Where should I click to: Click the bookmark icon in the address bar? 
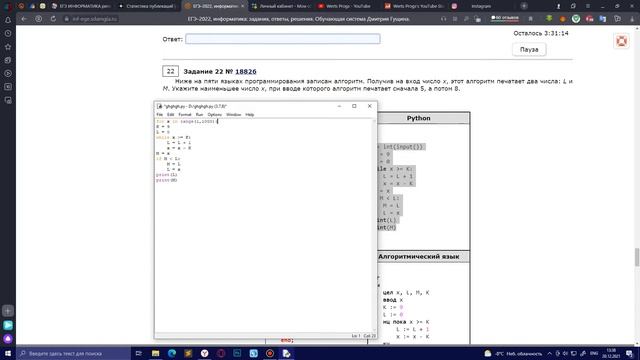531,19
